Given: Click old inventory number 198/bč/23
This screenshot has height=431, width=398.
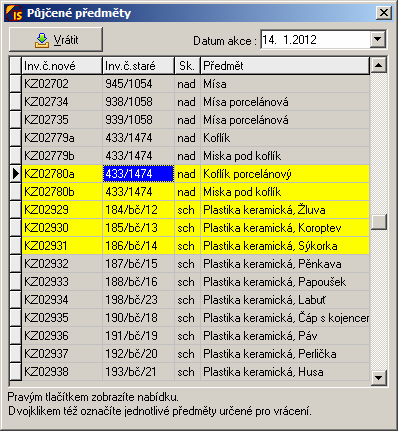Looking at the screenshot, I should [x=138, y=300].
